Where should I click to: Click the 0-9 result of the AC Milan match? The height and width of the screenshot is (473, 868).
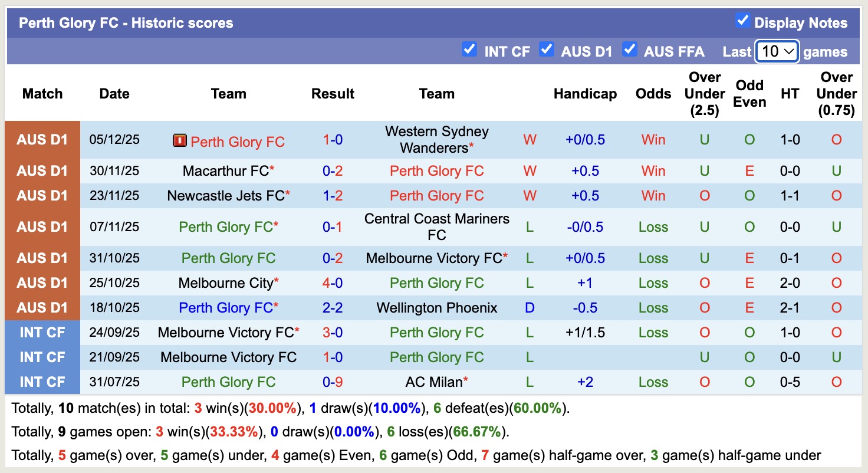pos(333,382)
